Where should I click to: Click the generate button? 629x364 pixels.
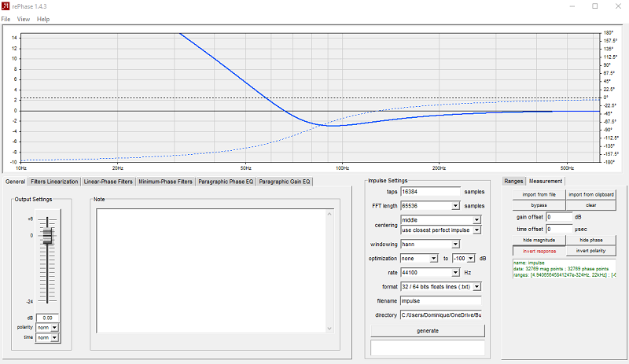coord(428,331)
